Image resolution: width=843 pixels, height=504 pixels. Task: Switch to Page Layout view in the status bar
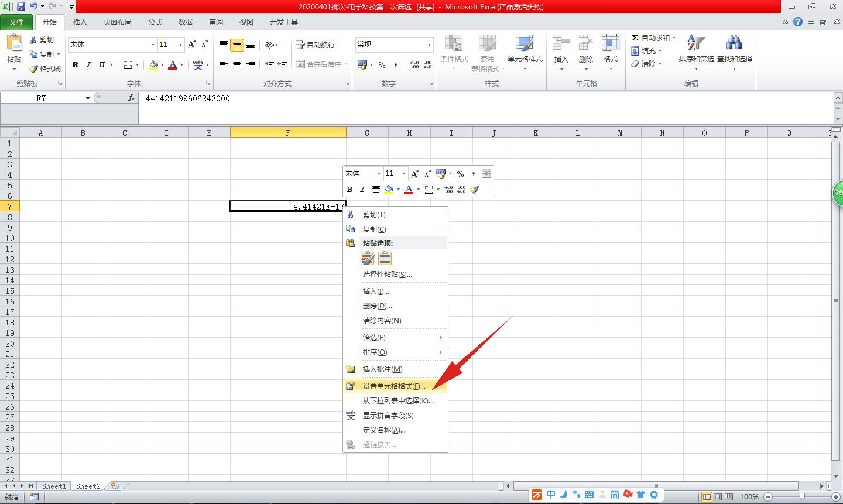pyautogui.click(x=718, y=497)
